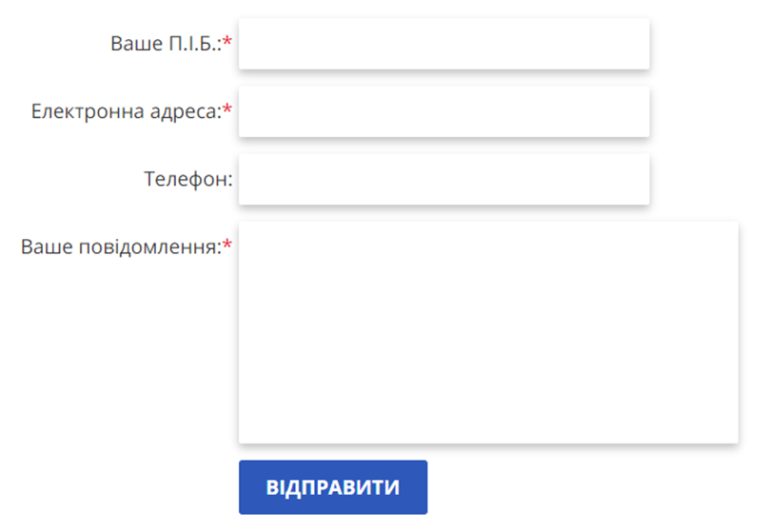
Task: Place cursor in the large message box
Action: [488, 332]
